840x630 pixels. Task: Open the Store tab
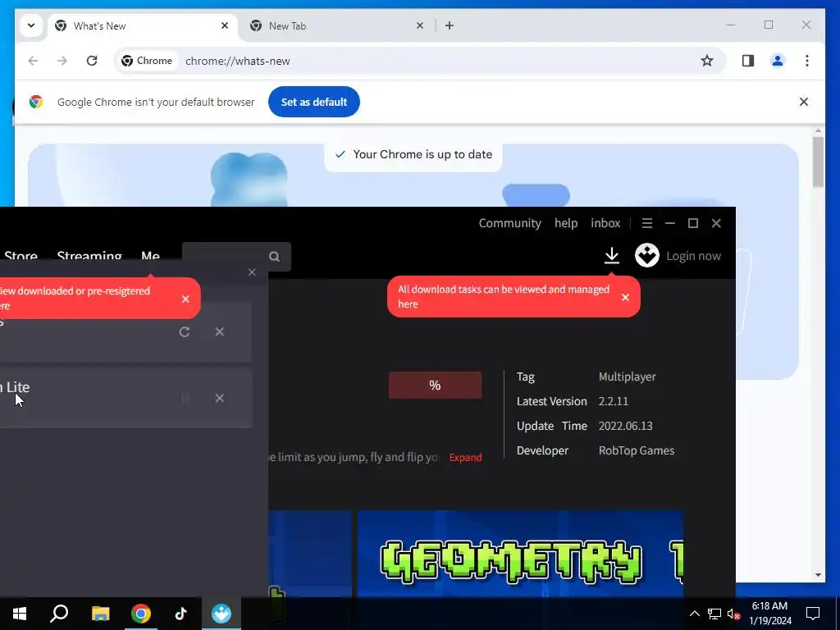point(21,256)
